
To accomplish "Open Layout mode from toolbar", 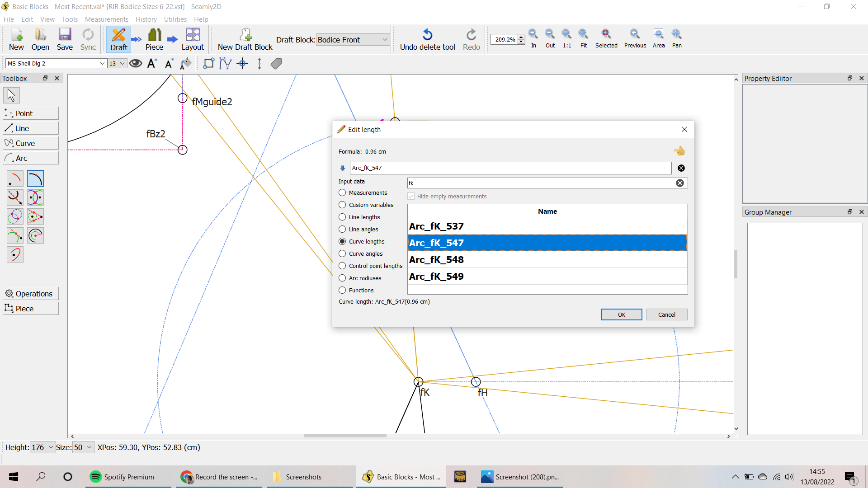I will tap(193, 35).
